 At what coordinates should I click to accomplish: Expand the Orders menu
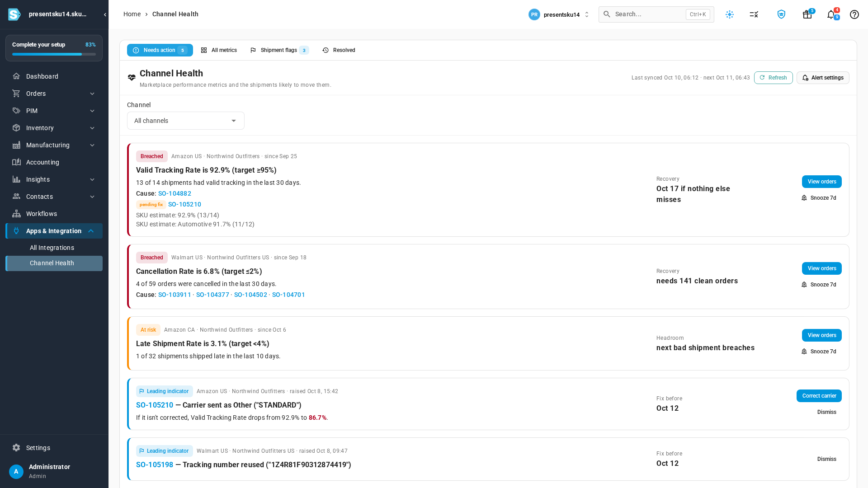[x=54, y=94]
